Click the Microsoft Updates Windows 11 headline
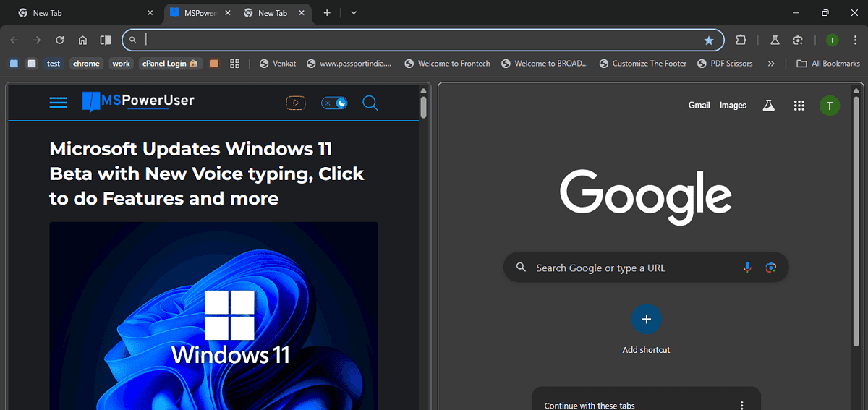This screenshot has height=410, width=868. (207, 174)
